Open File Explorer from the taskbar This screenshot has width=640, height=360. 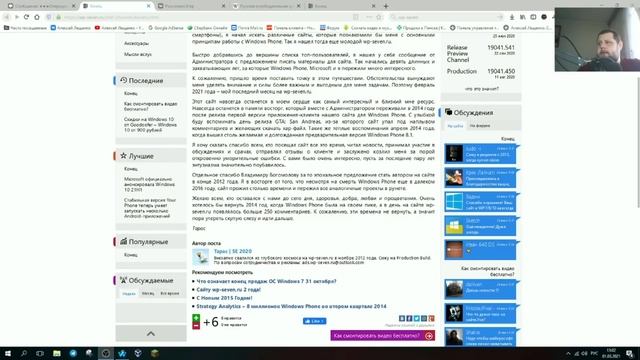coord(57,353)
